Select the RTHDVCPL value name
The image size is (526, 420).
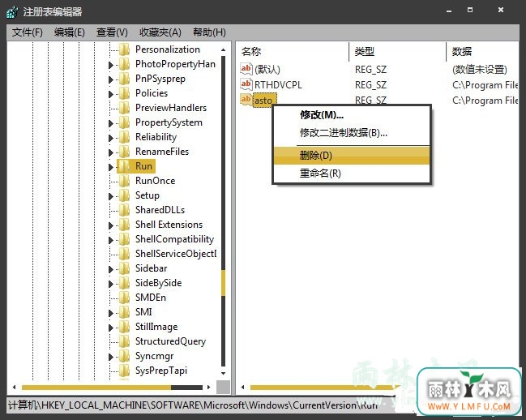click(x=278, y=84)
